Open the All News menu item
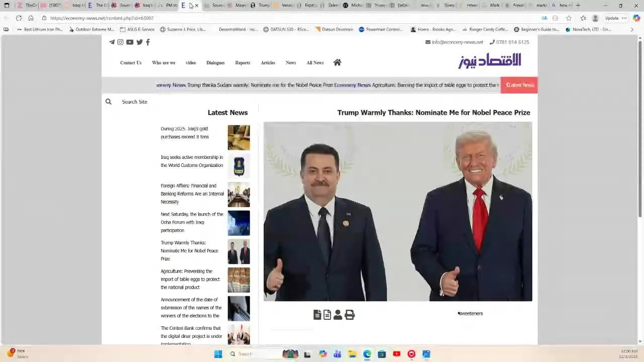Screen dimensions: 644x362 tap(315, 63)
